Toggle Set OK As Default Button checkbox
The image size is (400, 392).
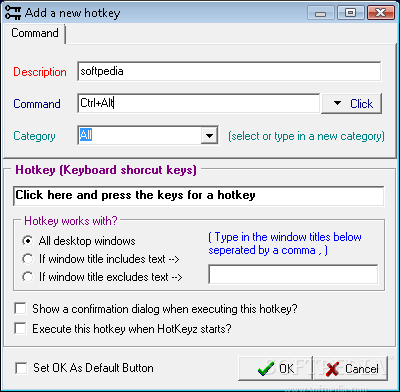tap(22, 368)
